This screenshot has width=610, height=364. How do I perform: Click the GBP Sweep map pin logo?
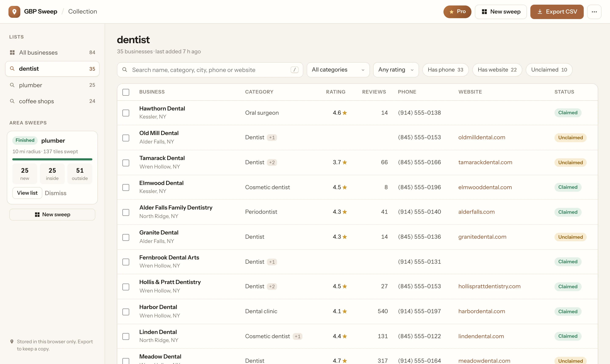(14, 11)
